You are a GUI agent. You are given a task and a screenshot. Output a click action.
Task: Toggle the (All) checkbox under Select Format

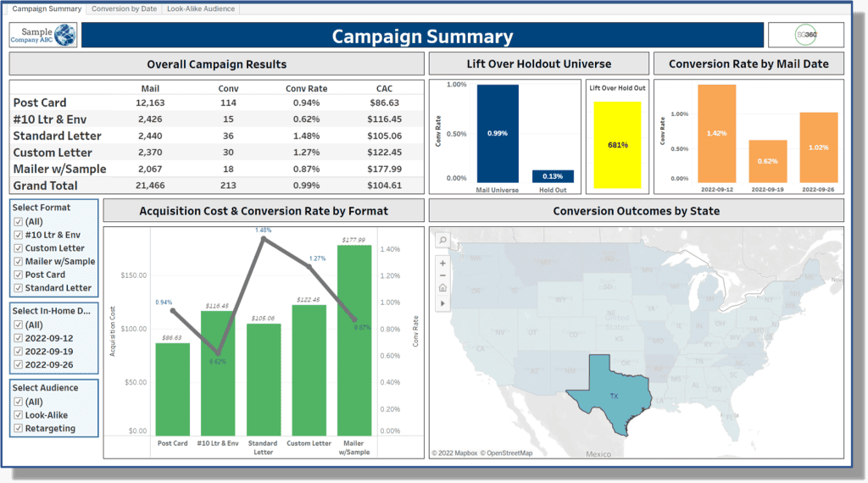[x=19, y=222]
